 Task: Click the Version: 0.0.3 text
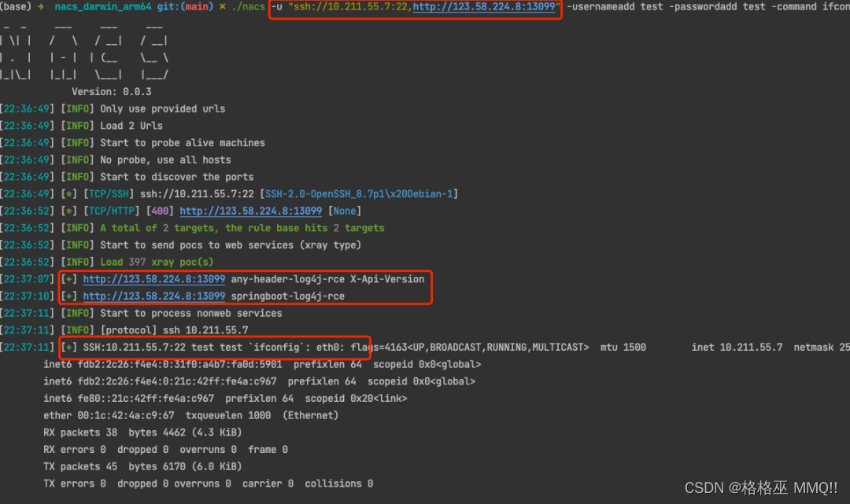112,92
